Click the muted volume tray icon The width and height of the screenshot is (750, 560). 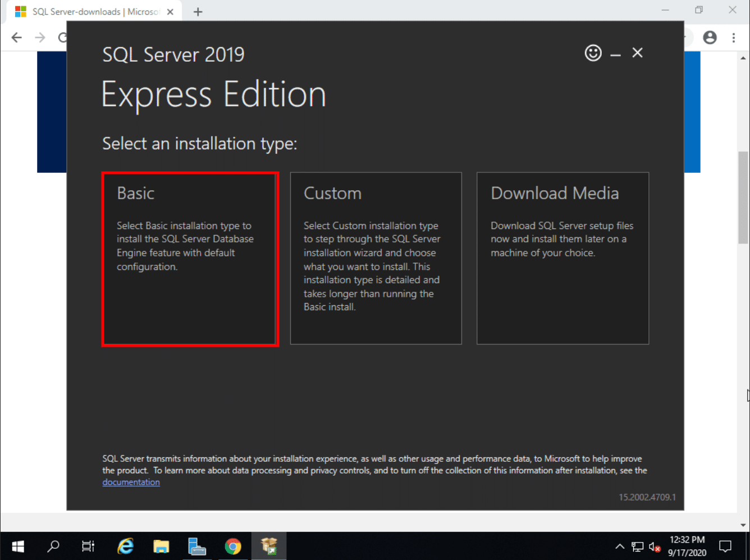(655, 547)
